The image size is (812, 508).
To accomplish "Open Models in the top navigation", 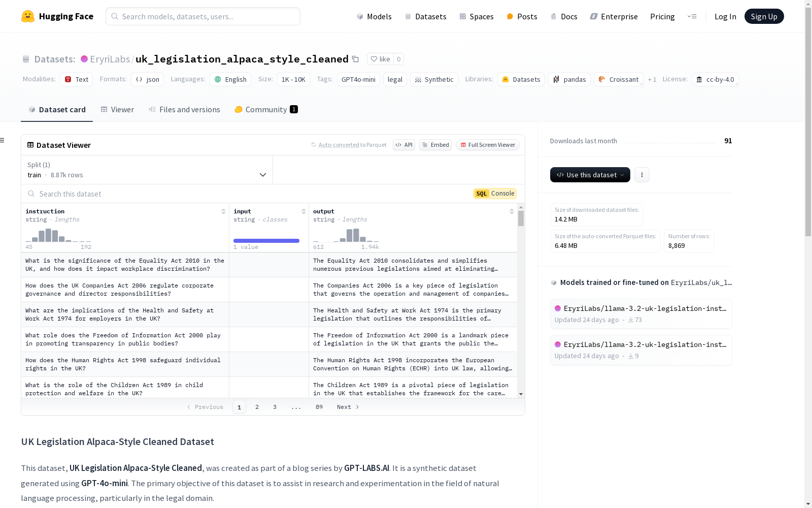I will tap(374, 16).
